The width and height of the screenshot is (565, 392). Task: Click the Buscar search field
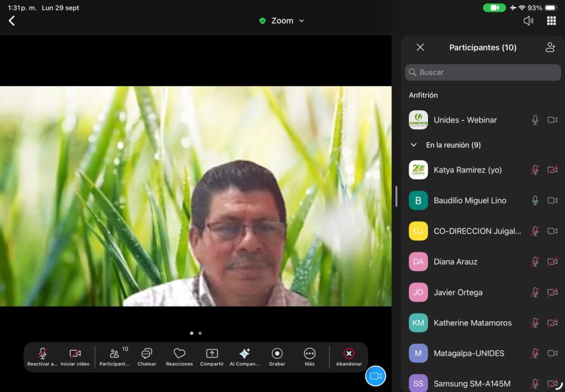click(483, 72)
